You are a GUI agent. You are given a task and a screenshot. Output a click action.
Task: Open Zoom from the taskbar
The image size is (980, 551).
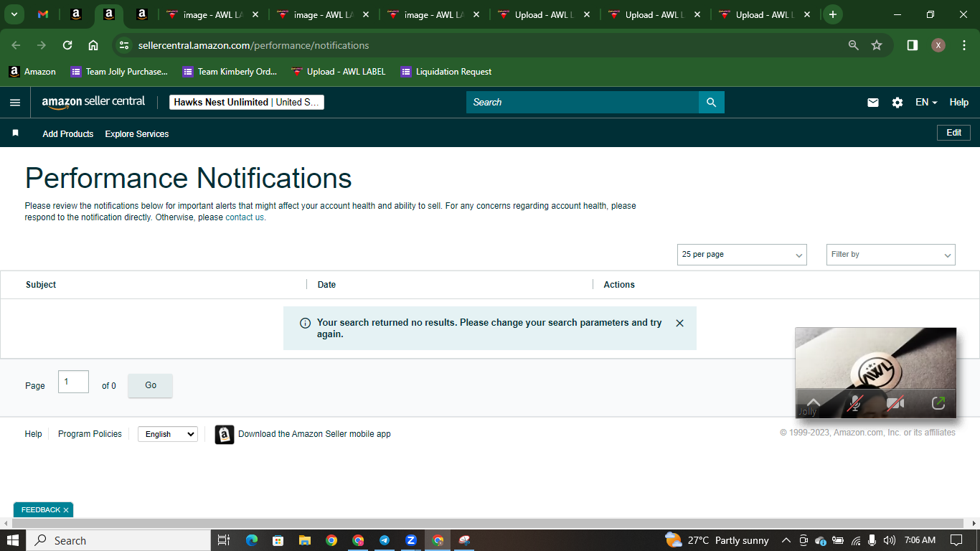[411, 540]
